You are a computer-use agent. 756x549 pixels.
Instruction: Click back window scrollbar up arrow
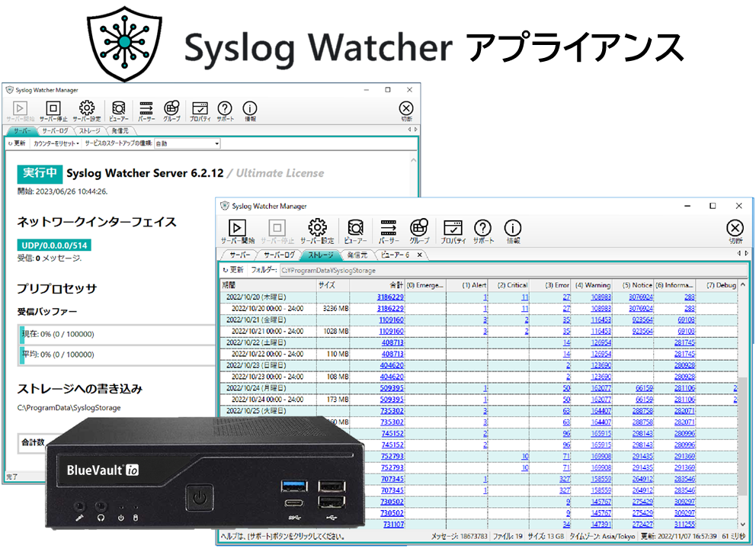[x=413, y=159]
